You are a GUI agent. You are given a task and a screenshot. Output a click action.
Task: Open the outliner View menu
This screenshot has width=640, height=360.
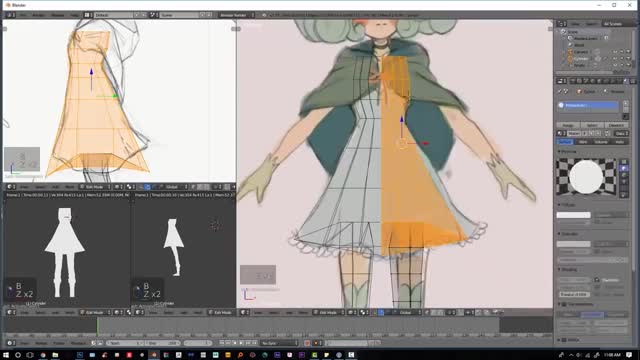[575, 24]
